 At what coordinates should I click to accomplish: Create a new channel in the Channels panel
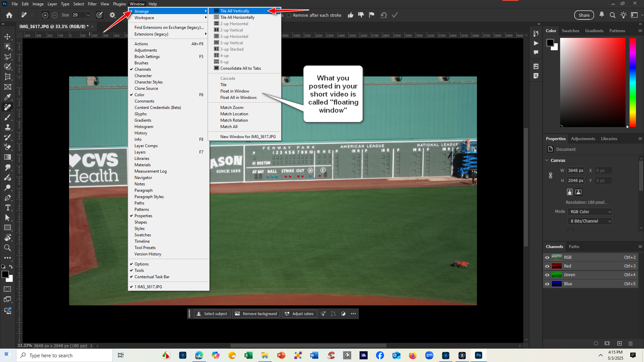620,343
